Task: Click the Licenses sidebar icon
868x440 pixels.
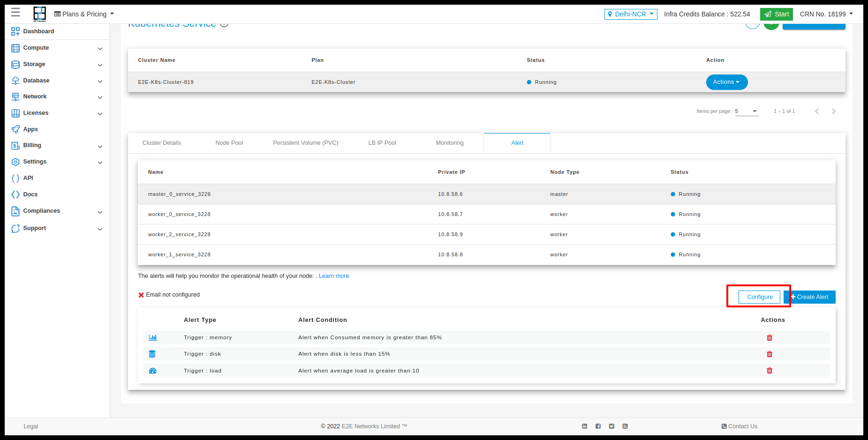Action: click(x=15, y=113)
